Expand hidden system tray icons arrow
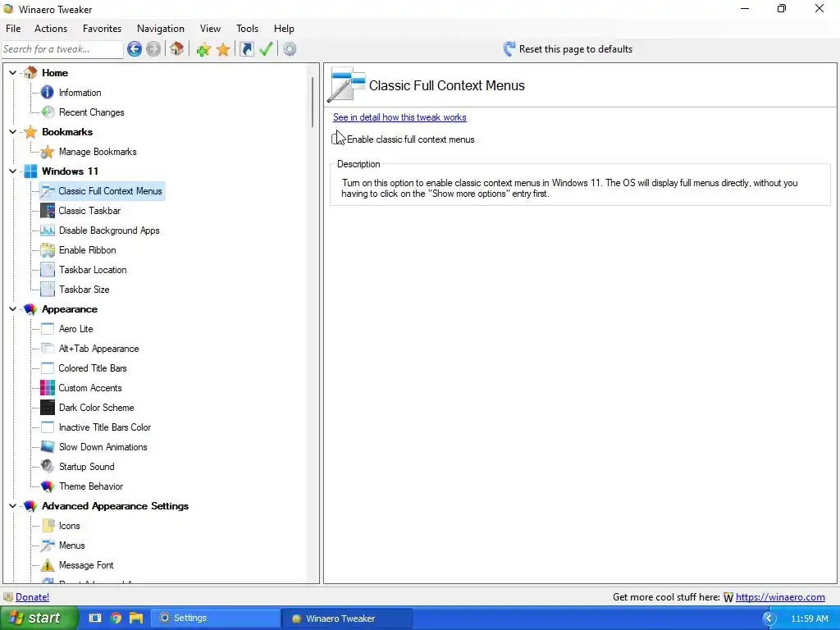This screenshot has height=630, width=840. coord(769,619)
